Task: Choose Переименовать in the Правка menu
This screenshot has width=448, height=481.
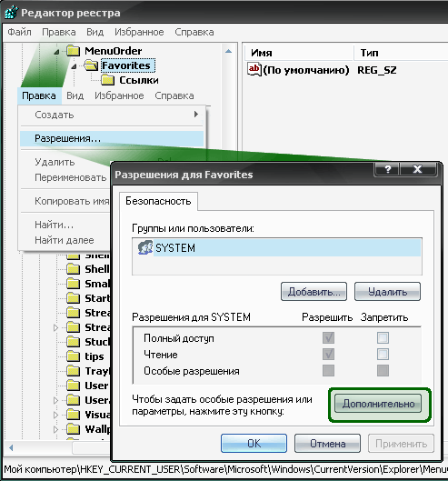Action: click(x=71, y=177)
